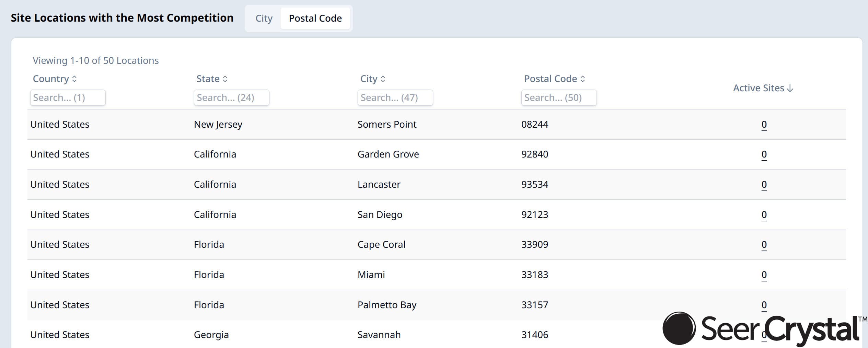Click the State sort chevron

[225, 79]
